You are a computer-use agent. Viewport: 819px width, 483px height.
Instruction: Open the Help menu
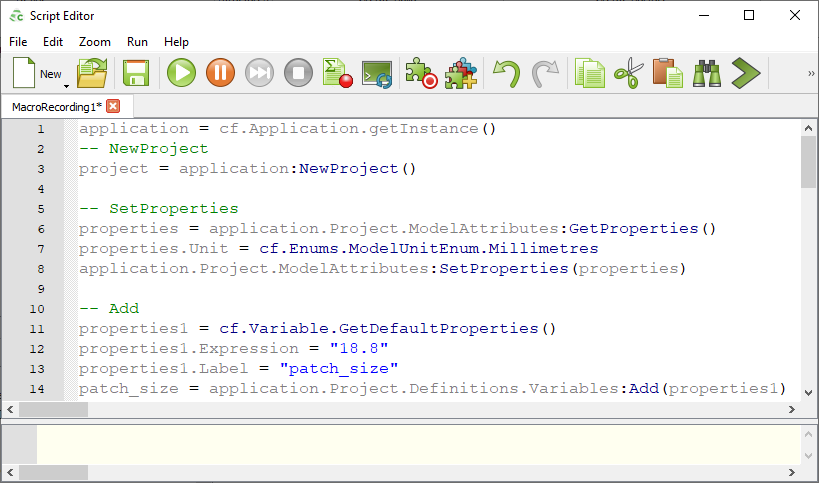176,42
